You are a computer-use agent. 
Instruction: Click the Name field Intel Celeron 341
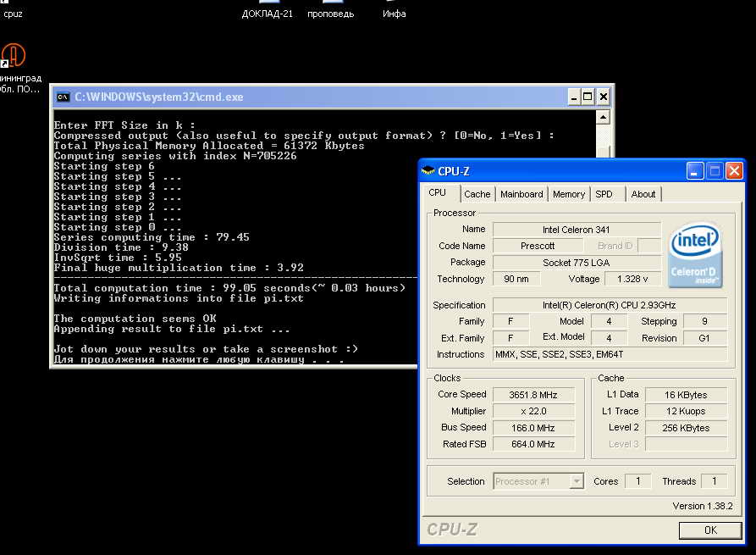[577, 230]
